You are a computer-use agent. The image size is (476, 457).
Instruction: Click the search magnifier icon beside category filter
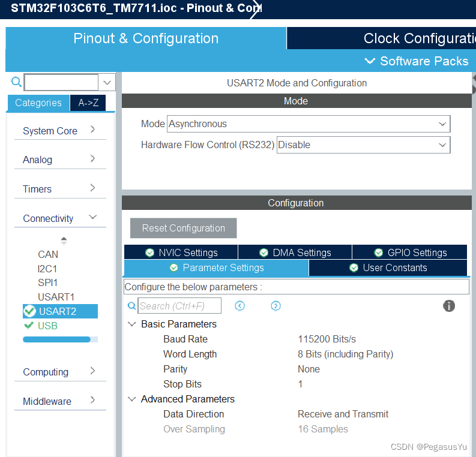pos(16,82)
